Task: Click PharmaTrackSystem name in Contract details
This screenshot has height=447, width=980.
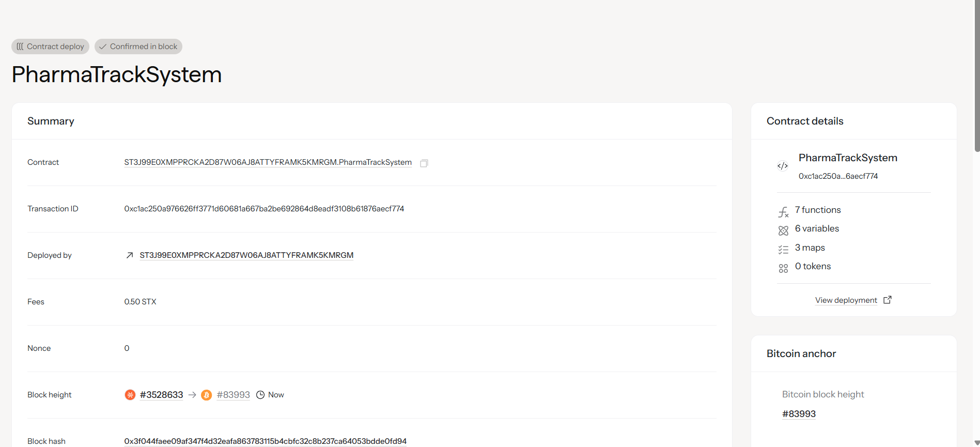Action: [848, 158]
